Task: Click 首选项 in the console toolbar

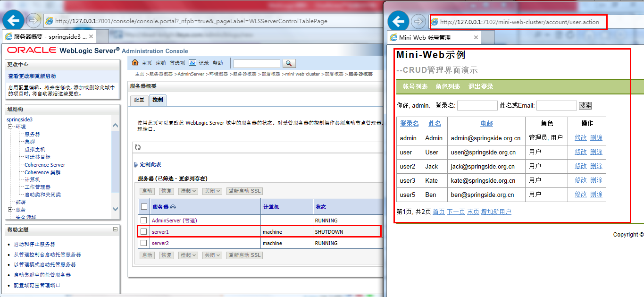Action: coord(177,63)
